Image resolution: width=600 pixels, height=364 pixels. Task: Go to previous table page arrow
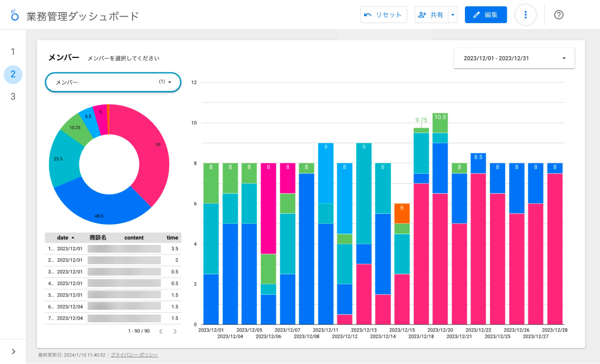click(x=161, y=331)
